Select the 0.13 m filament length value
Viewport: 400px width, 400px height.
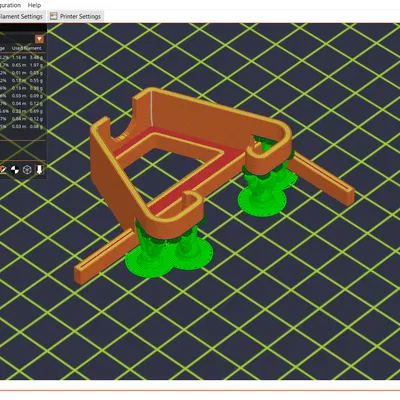click(19, 88)
